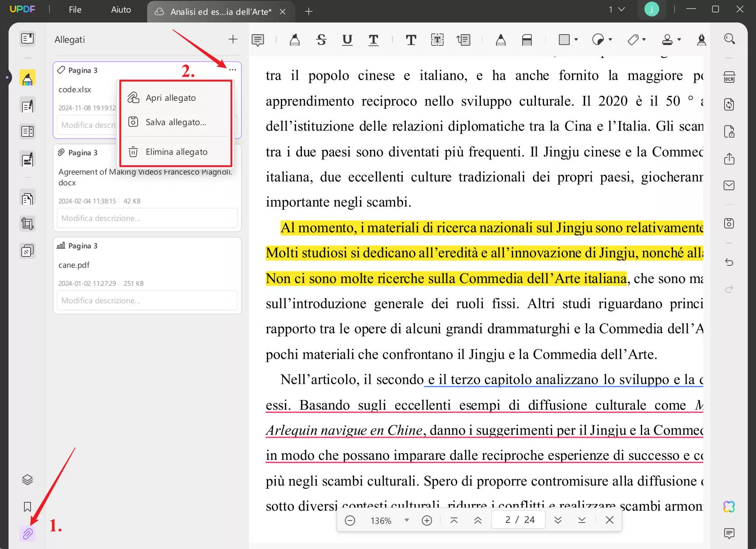Edit description field for Agreement docx attachment
The height and width of the screenshot is (549, 756).
point(147,218)
